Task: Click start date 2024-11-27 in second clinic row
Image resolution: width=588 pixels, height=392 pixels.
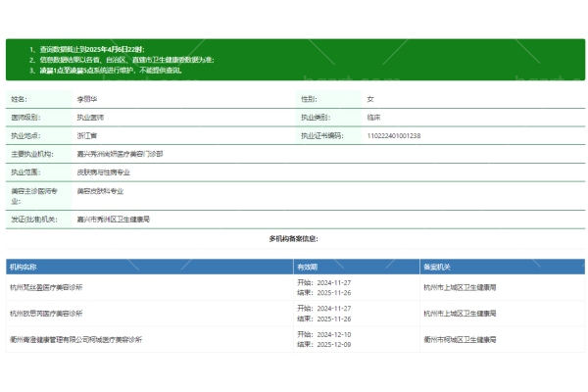Action: pyautogui.click(x=334, y=309)
